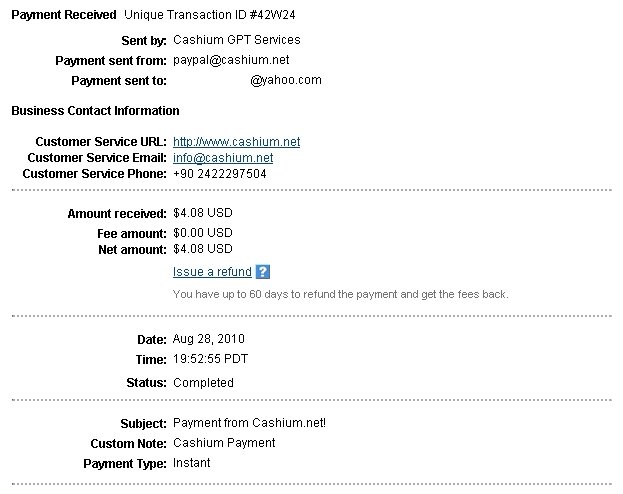This screenshot has width=623, height=494.
Task: Click the date Aug 28, 2010
Action: 209,339
